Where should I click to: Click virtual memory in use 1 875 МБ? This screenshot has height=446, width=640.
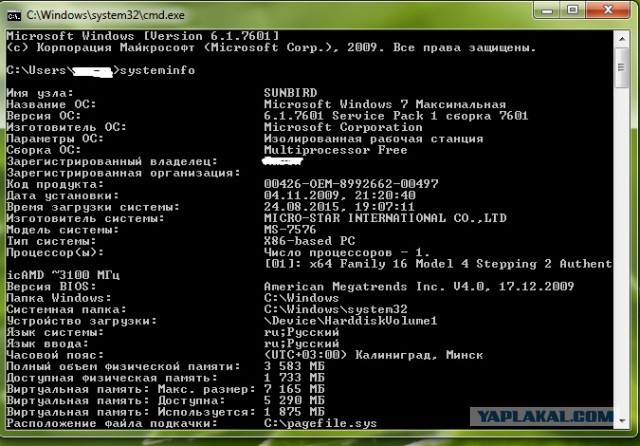[294, 412]
